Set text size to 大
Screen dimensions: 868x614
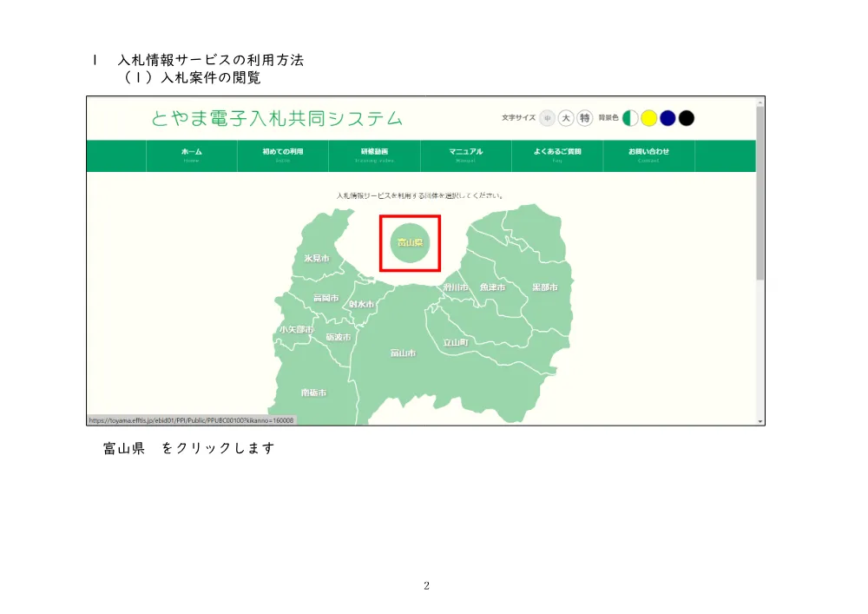pyautogui.click(x=566, y=118)
